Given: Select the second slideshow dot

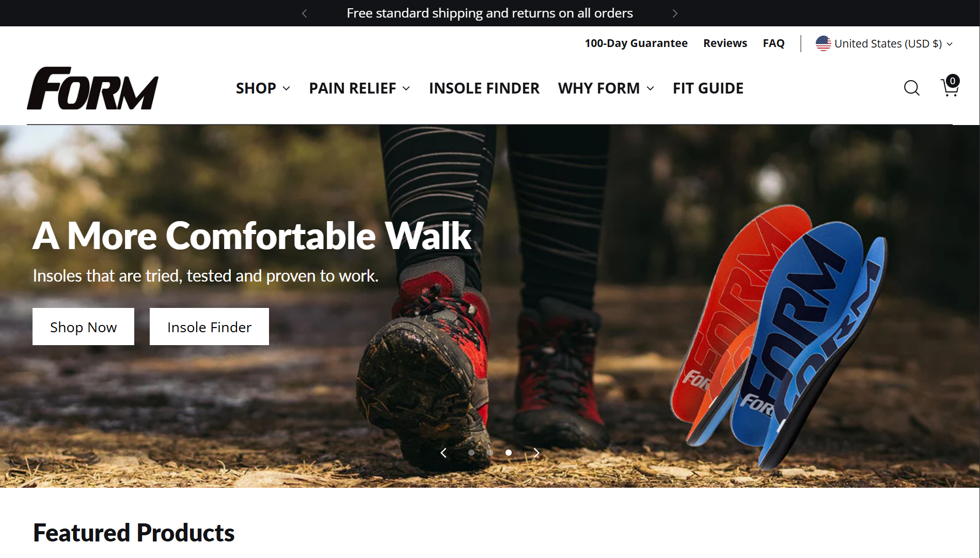Looking at the screenshot, I should [x=490, y=453].
